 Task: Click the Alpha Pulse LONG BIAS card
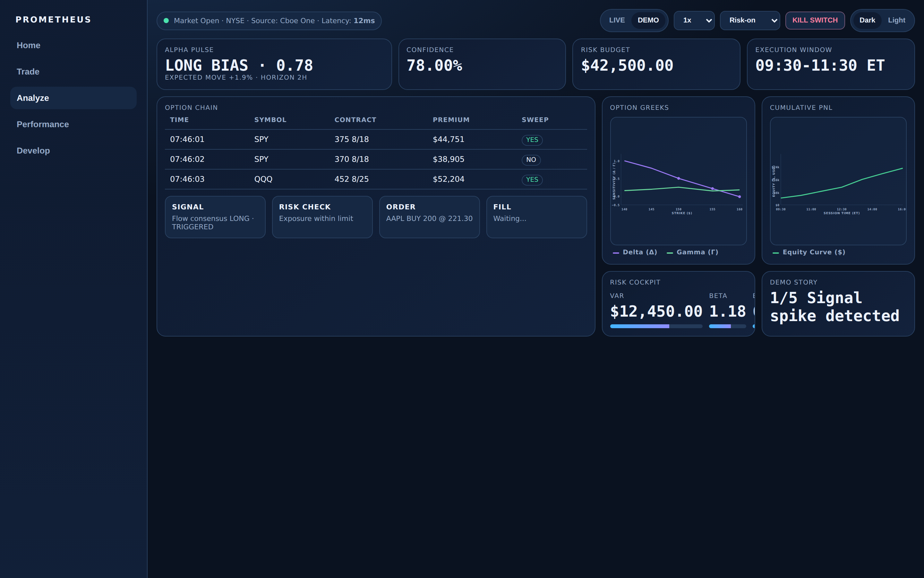274,64
